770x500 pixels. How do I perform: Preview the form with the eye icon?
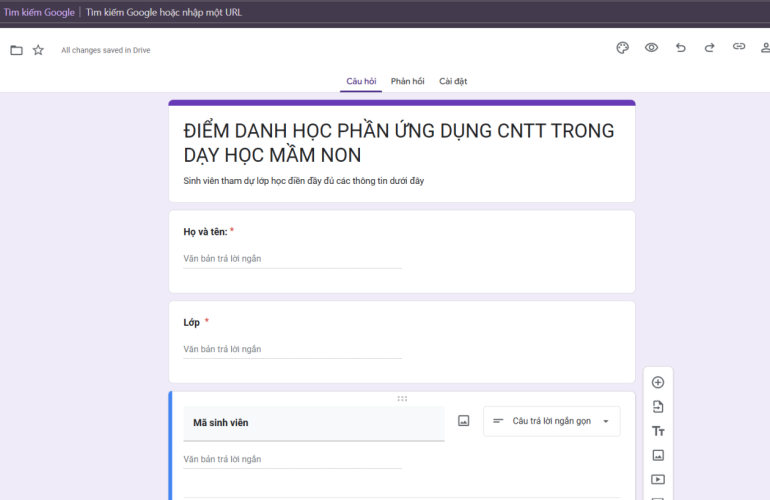651,47
